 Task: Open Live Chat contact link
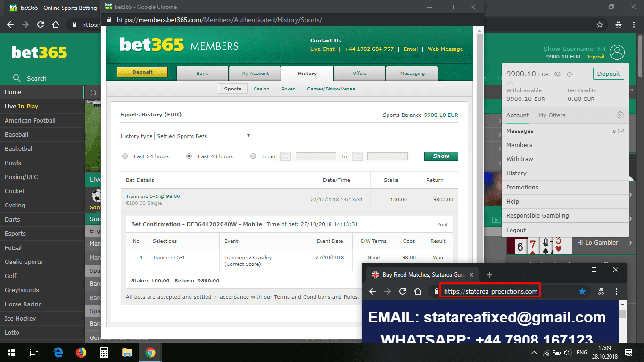pos(322,49)
